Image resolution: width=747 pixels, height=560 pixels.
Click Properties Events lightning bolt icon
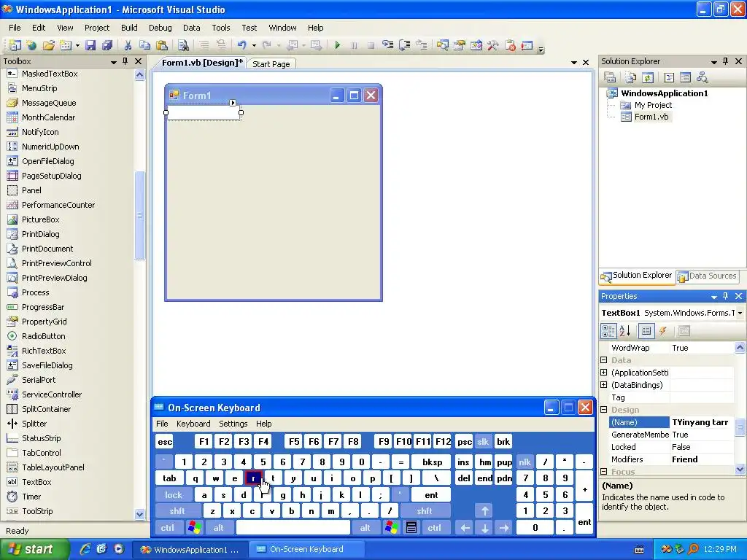(662, 331)
